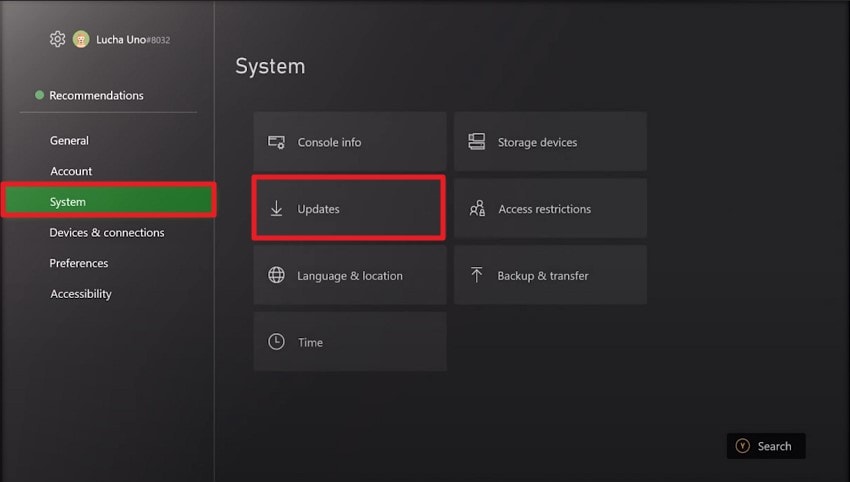Select General in the sidebar
The width and height of the screenshot is (850, 482).
[x=69, y=140]
